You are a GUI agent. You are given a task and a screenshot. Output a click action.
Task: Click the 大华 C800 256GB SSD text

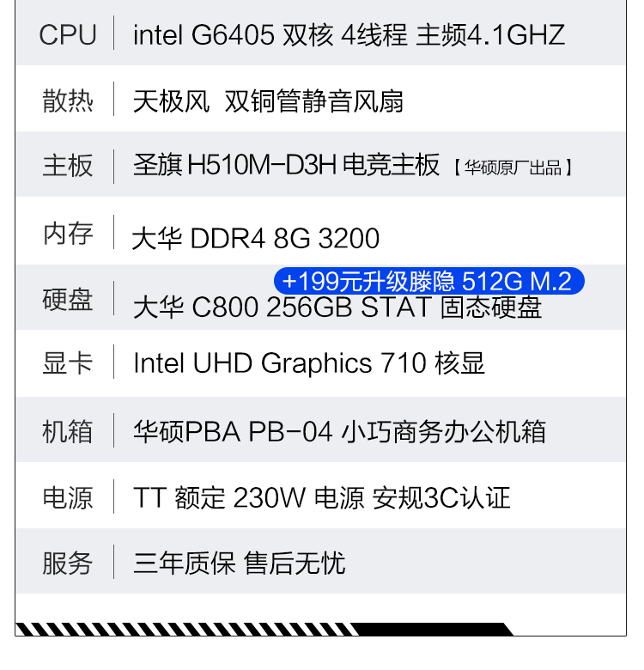(337, 308)
